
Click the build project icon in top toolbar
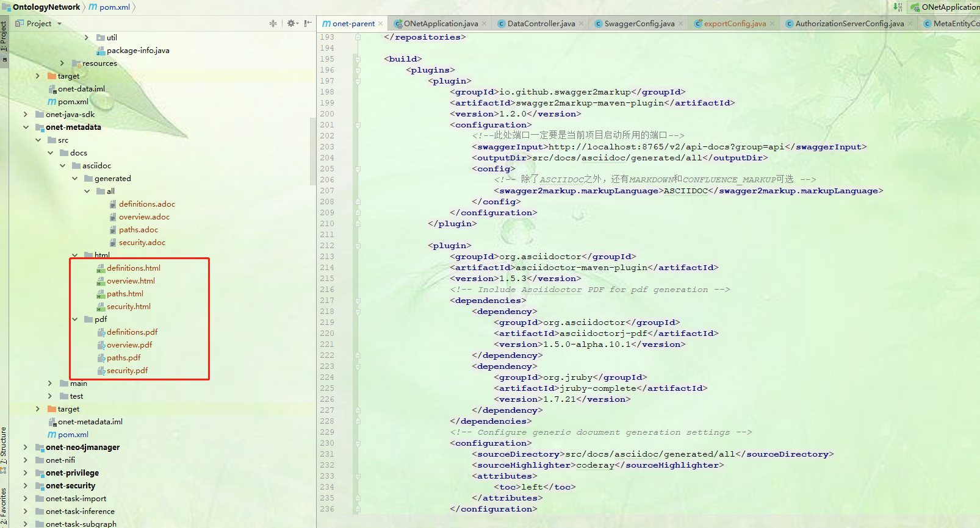[x=898, y=7]
